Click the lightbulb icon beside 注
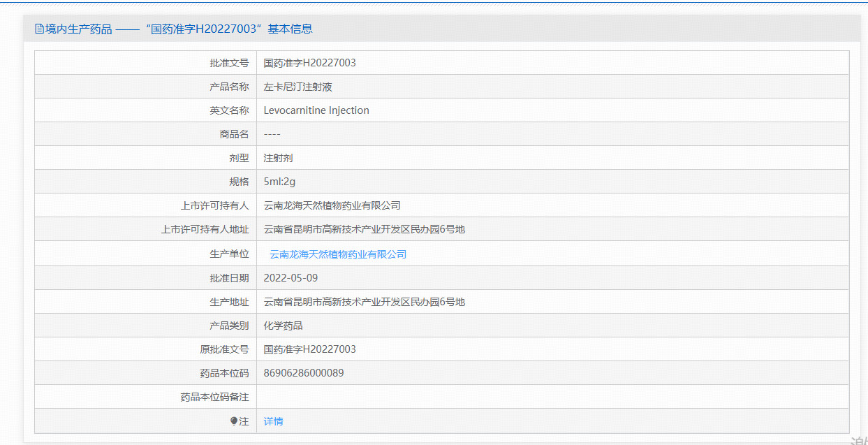This screenshot has height=445, width=868. [x=234, y=421]
